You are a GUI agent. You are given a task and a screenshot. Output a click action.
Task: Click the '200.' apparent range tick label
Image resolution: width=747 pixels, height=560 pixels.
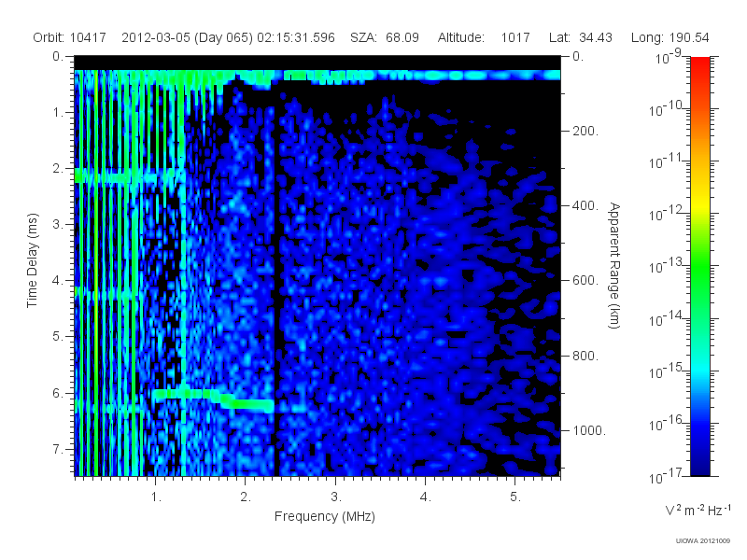pos(585,131)
